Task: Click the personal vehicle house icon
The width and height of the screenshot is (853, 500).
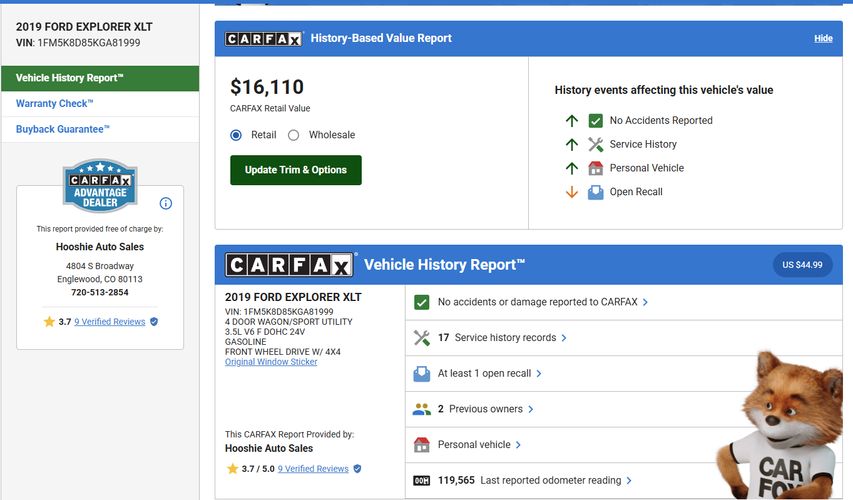Action: click(421, 445)
